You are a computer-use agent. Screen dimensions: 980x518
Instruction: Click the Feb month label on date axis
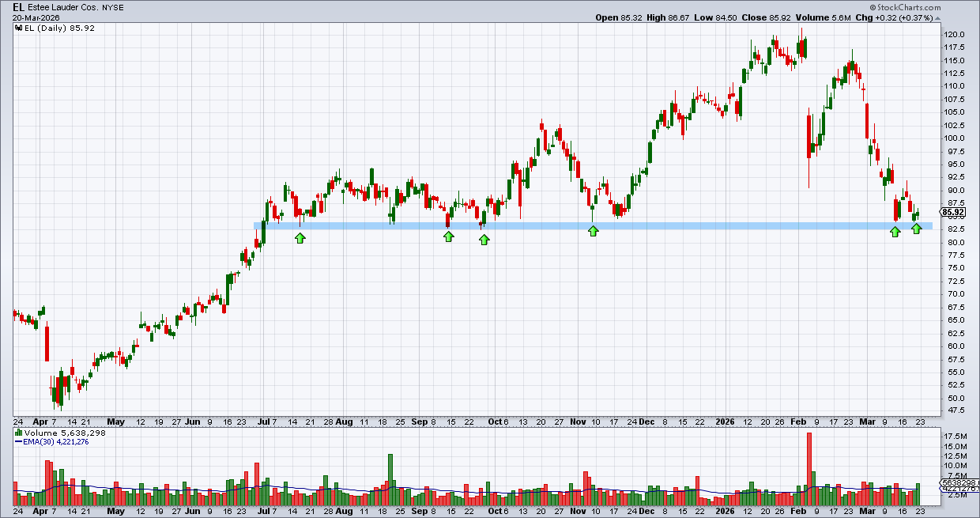(799, 422)
